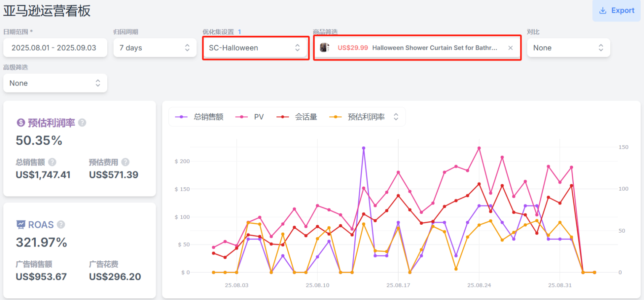The width and height of the screenshot is (644, 300).
Task: Click help icon next to ROAS title
Action: tap(61, 225)
